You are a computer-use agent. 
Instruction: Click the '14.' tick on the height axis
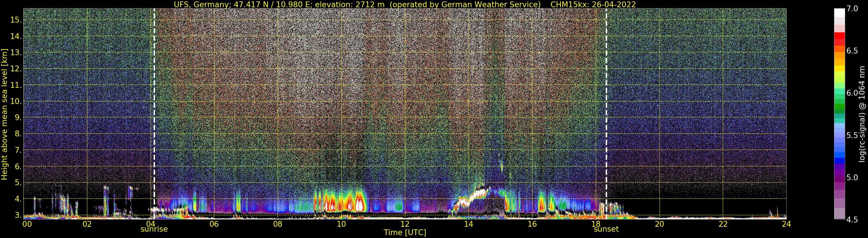click(x=16, y=36)
